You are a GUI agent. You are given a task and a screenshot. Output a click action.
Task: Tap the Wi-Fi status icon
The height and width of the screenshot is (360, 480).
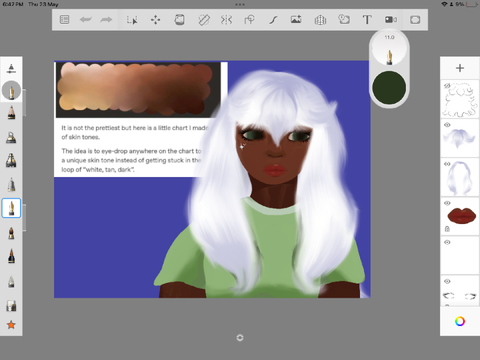point(444,4)
